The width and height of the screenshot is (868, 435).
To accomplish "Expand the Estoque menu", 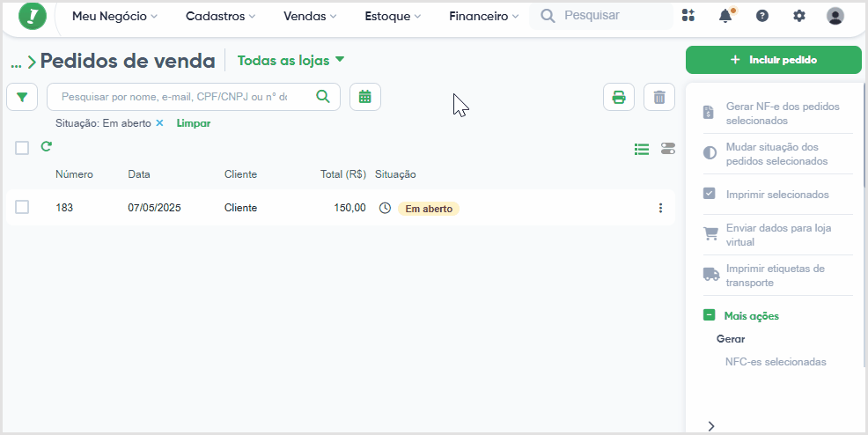I will pyautogui.click(x=393, y=16).
